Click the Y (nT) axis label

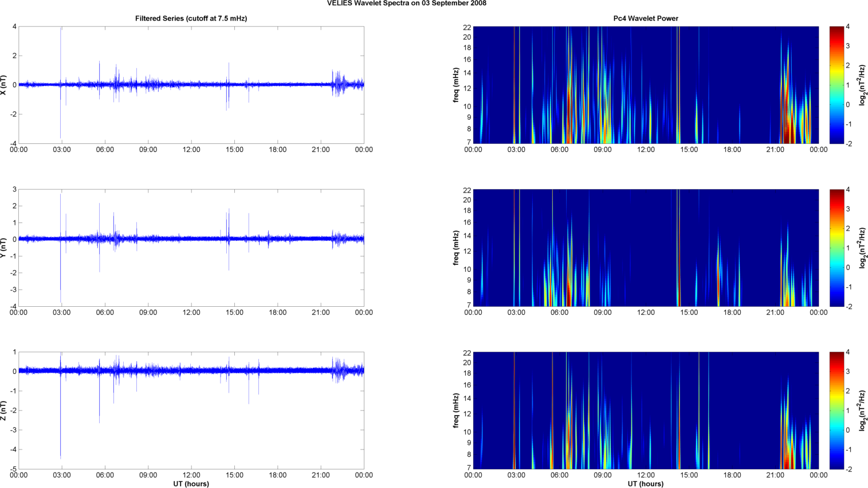pos(4,248)
